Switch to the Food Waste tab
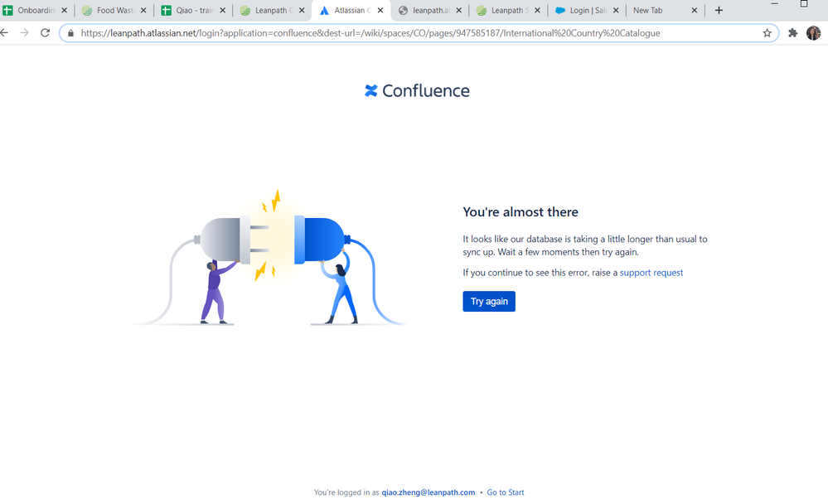This screenshot has width=828, height=504. pos(113,10)
